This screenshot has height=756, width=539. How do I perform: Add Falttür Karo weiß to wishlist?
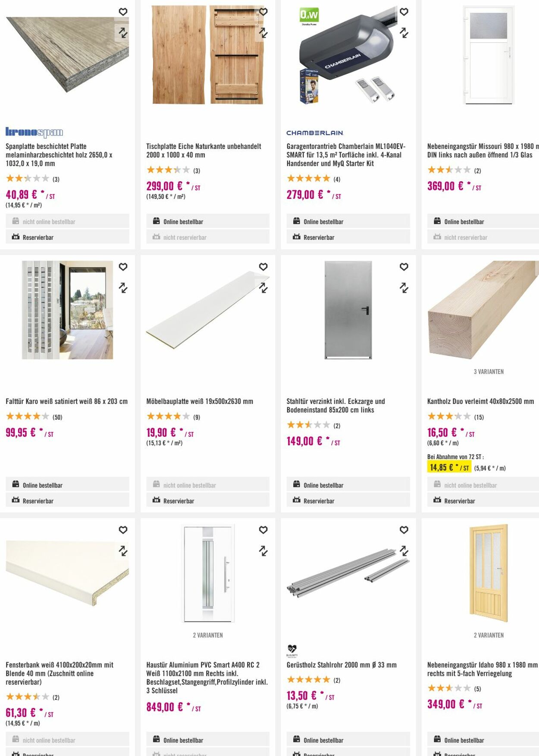click(x=123, y=267)
